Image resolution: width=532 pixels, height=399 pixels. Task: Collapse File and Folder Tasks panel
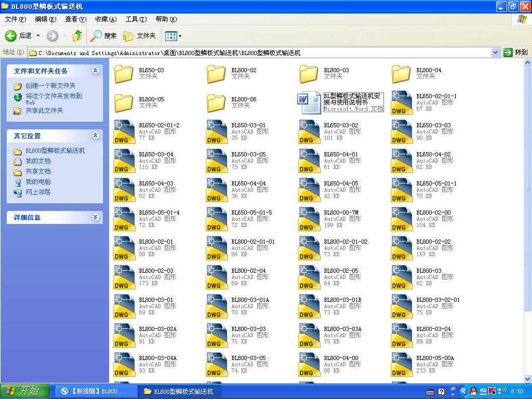coord(96,71)
